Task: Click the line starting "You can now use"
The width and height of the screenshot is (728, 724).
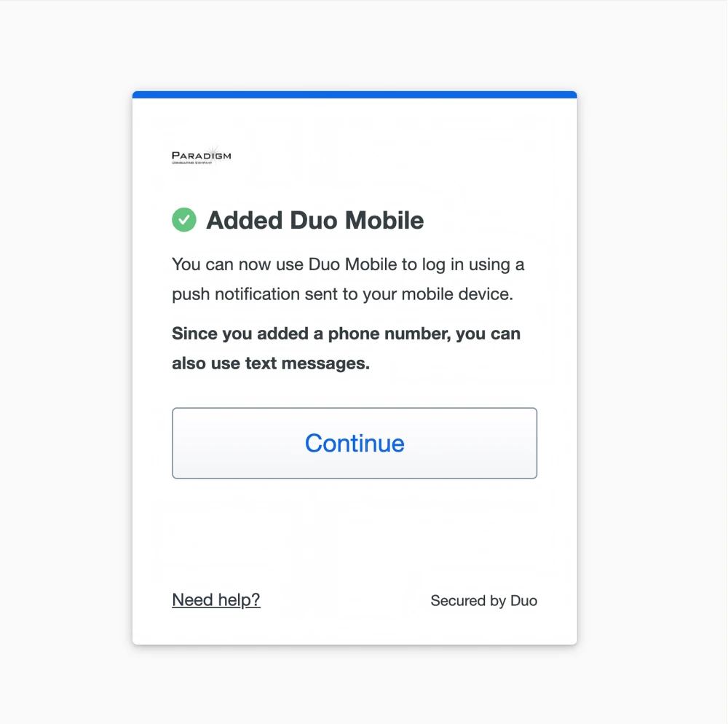Action: [x=348, y=264]
